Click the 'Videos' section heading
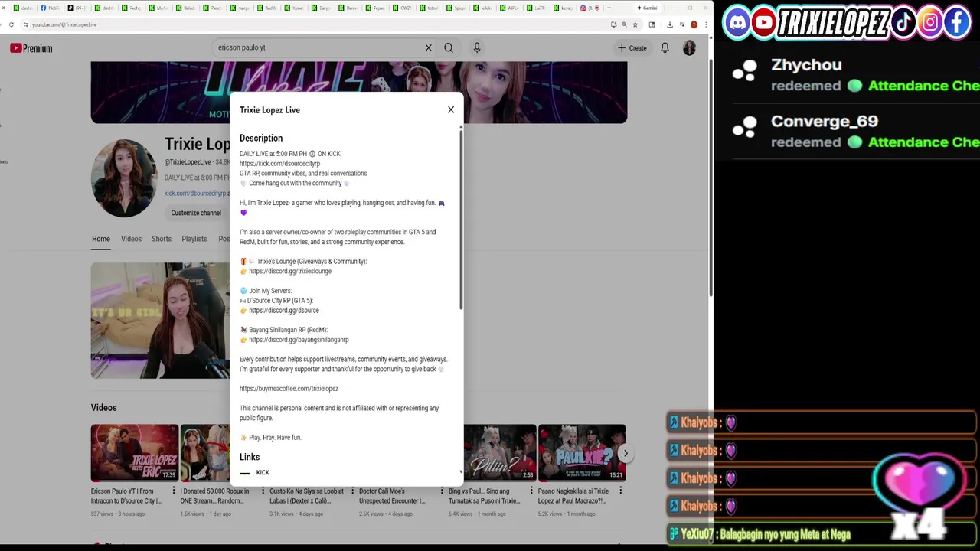980x551 pixels. coord(104,408)
